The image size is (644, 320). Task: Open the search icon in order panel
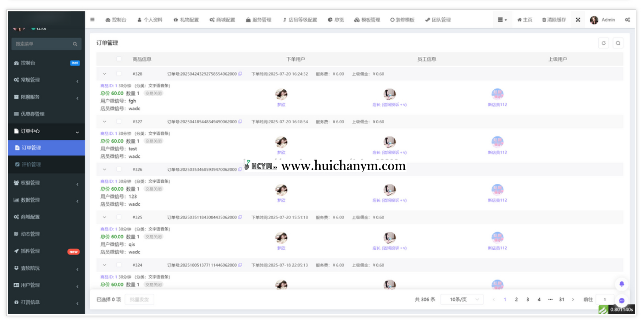point(618,43)
